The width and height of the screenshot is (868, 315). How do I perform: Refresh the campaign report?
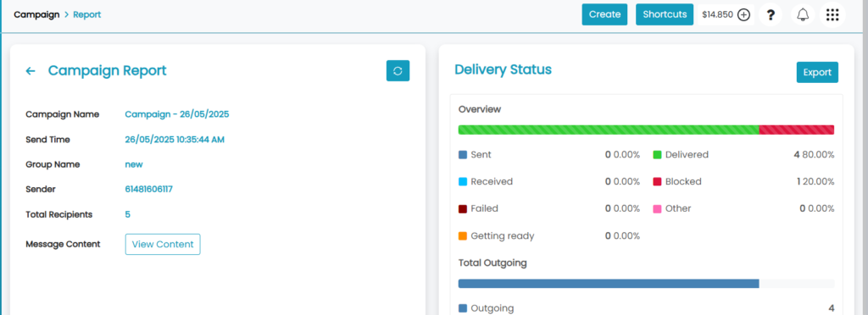[398, 71]
